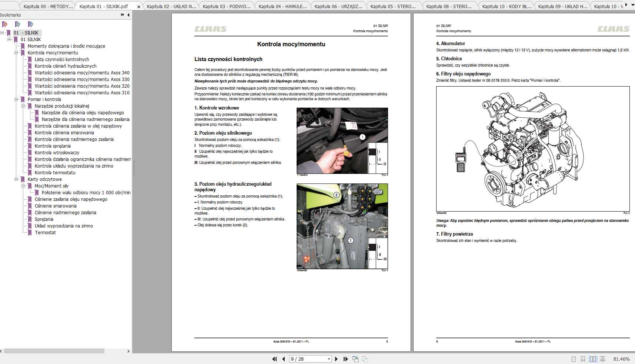Click bookmark icon beside Sprężania
Screen dimensions: 635x364
(x=30, y=219)
